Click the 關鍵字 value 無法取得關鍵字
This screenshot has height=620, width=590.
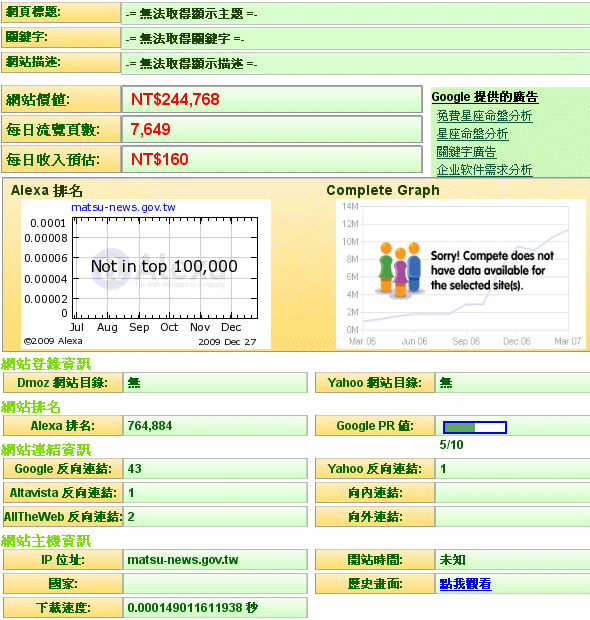(x=185, y=39)
